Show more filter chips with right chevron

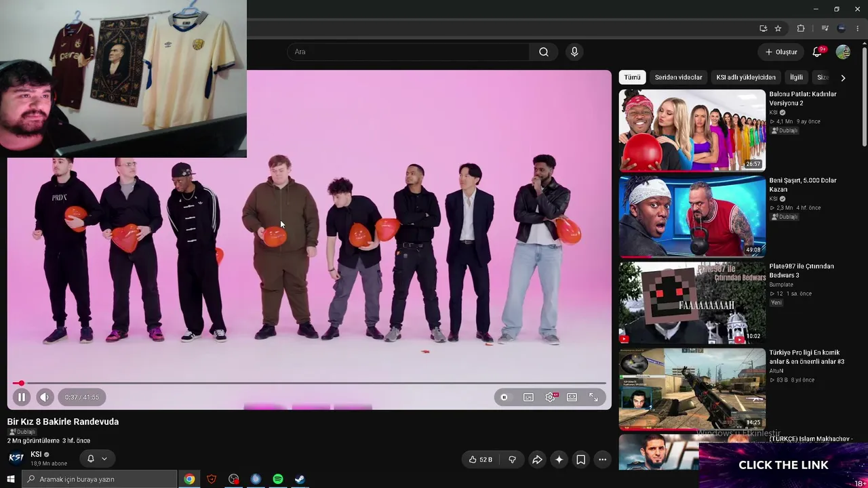[x=843, y=78]
